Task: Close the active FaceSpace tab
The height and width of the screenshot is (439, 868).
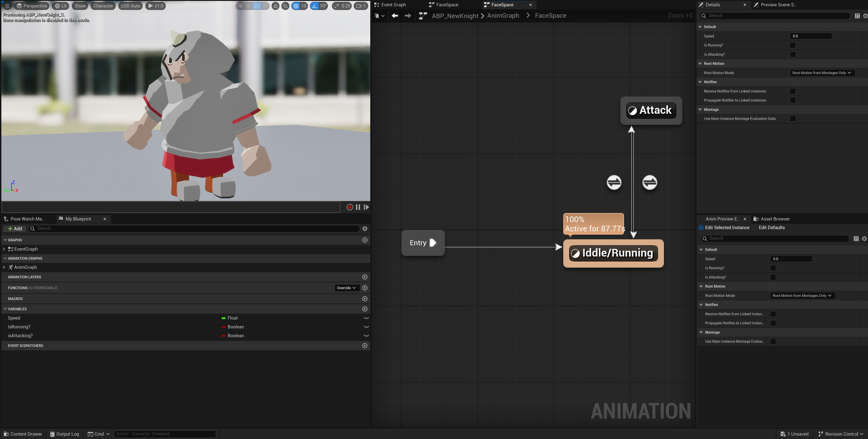Action: click(530, 5)
